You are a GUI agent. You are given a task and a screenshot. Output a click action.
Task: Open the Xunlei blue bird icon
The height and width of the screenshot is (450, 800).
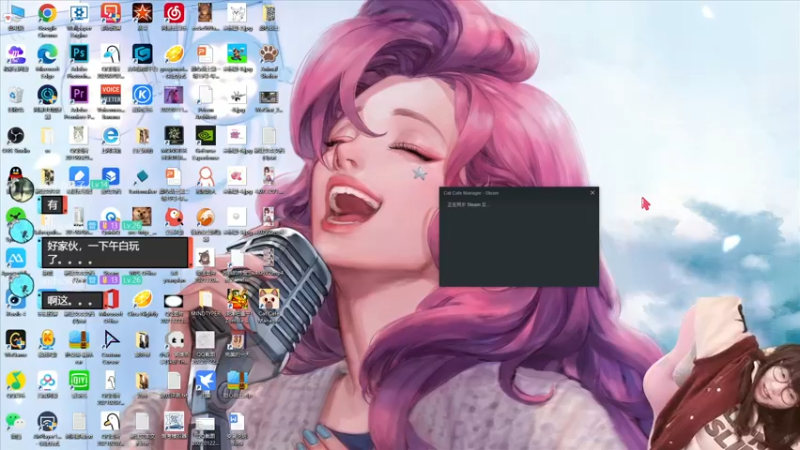pyautogui.click(x=205, y=381)
